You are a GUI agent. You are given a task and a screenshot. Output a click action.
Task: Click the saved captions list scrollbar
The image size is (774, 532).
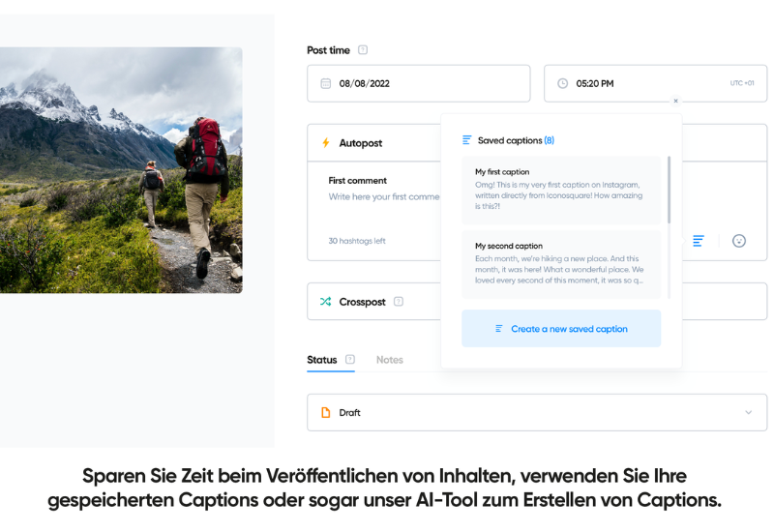click(x=669, y=189)
